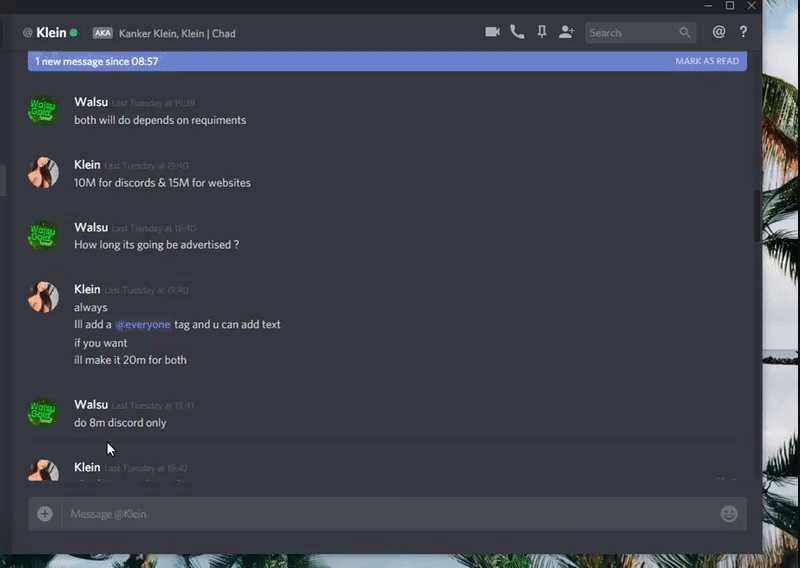Open Discord help via question mark icon
Viewport: 800px width, 568px height.
(743, 32)
